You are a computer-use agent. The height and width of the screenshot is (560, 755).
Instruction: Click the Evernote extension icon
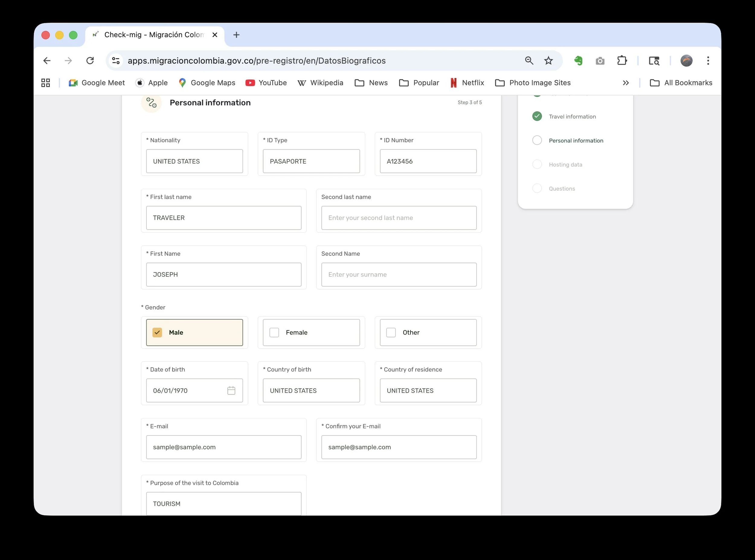tap(578, 61)
